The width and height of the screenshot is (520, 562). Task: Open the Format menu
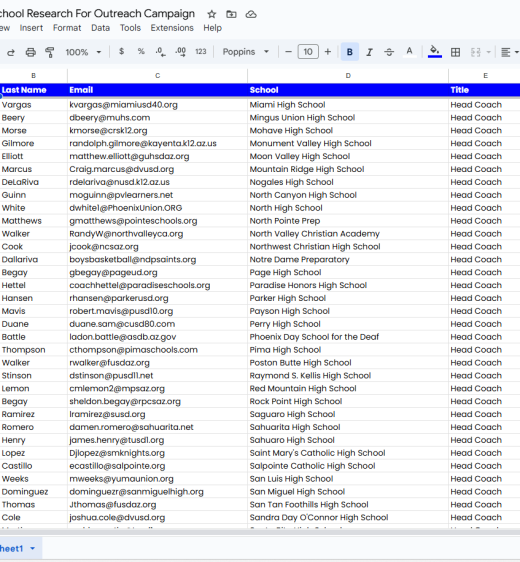click(67, 28)
